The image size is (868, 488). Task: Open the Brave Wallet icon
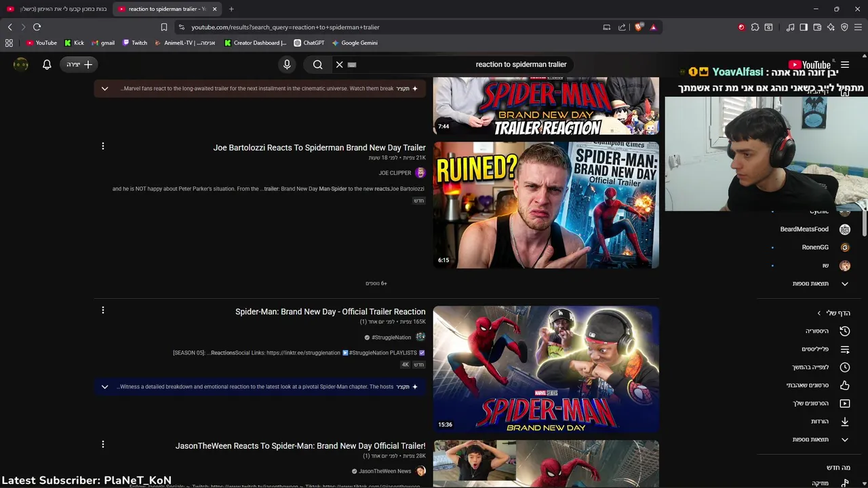(x=817, y=27)
